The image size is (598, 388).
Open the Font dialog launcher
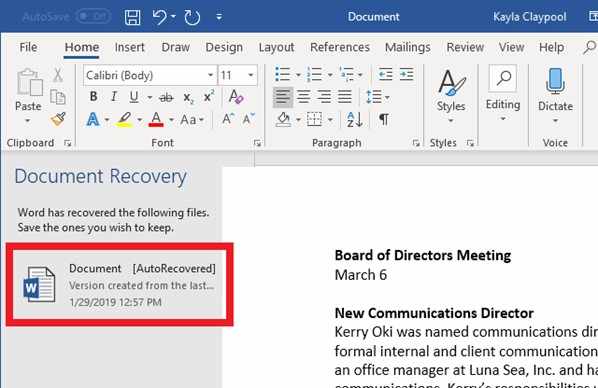(x=257, y=143)
